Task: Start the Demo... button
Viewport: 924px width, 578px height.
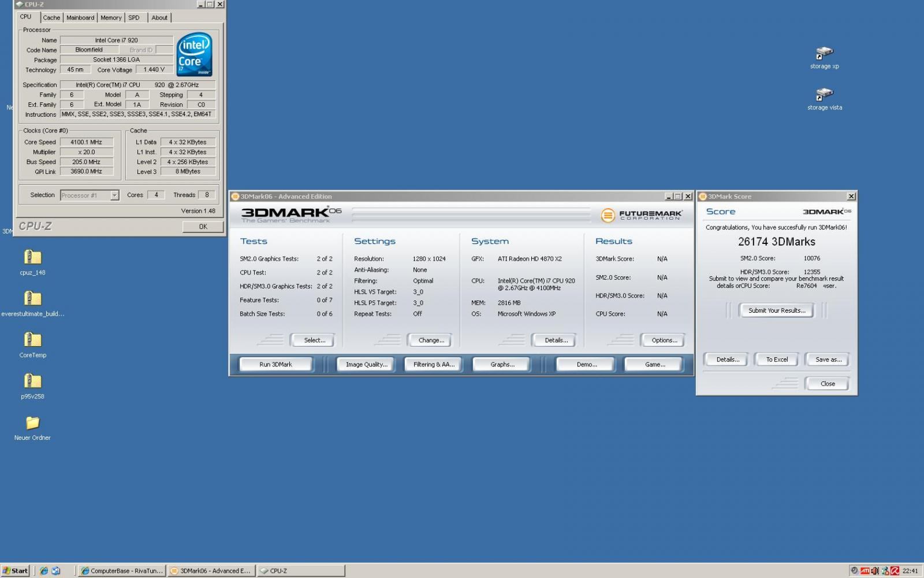Action: 587,365
